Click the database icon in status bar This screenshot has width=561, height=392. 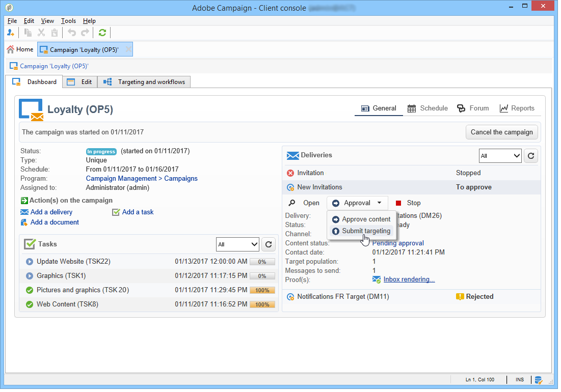[538, 380]
